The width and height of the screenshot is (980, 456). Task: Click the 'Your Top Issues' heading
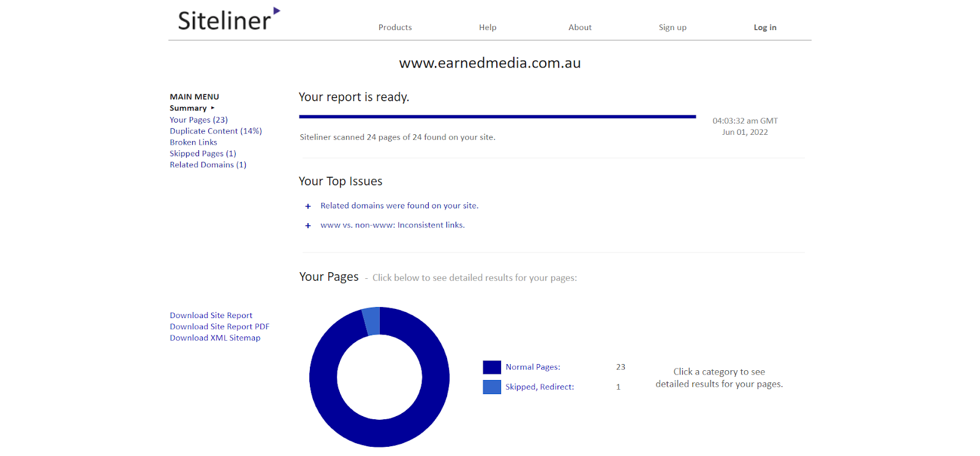pos(341,181)
